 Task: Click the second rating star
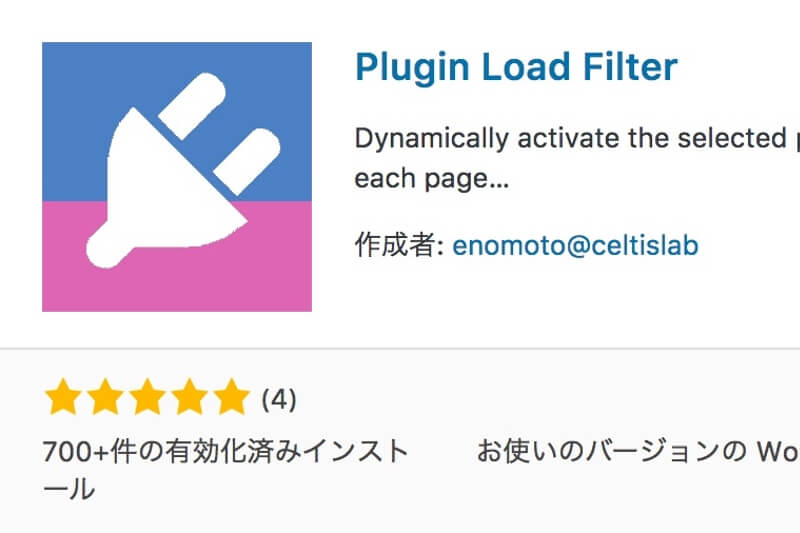[x=105, y=396]
